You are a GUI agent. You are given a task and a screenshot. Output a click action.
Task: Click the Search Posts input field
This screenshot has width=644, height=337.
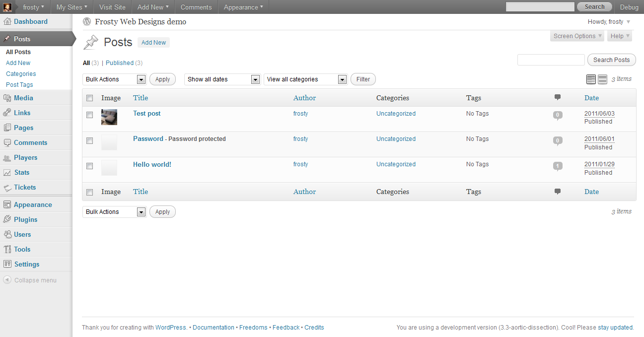point(551,60)
